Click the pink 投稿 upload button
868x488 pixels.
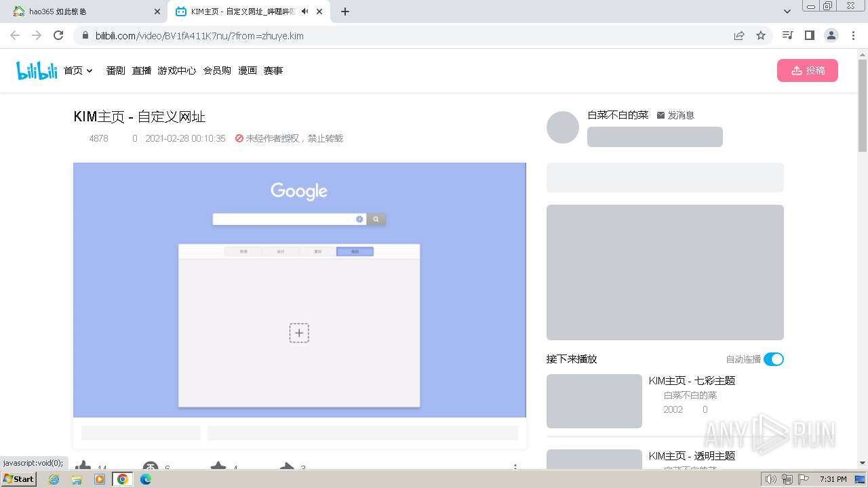[x=808, y=70]
